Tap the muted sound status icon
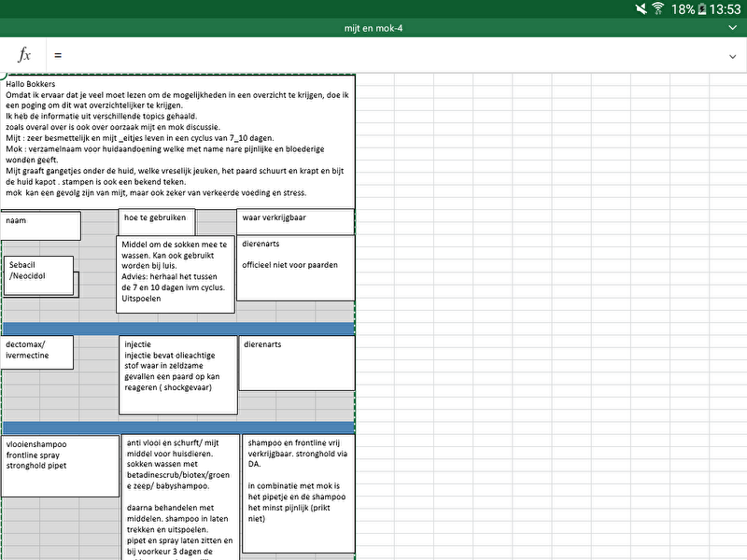Viewport: 747px width, 560px height. (x=641, y=9)
